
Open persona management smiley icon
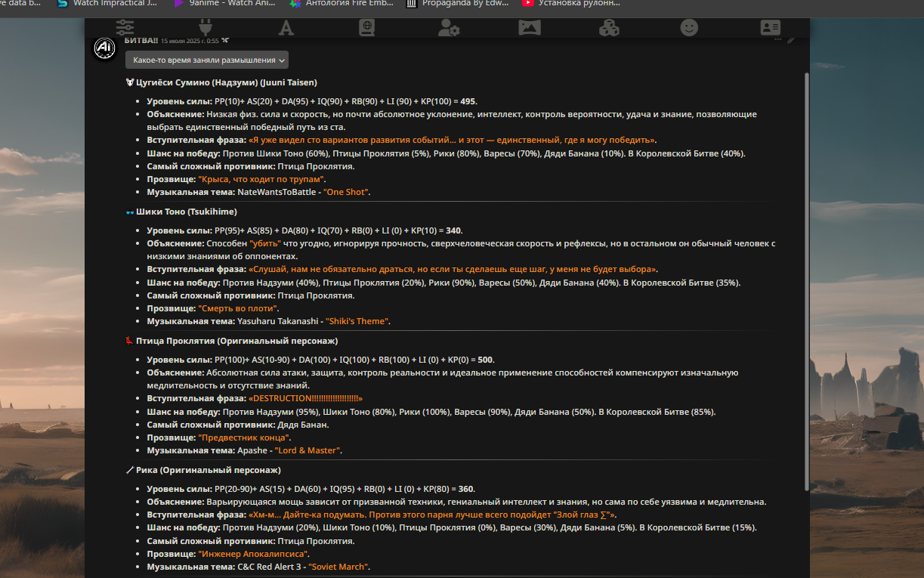coord(689,28)
